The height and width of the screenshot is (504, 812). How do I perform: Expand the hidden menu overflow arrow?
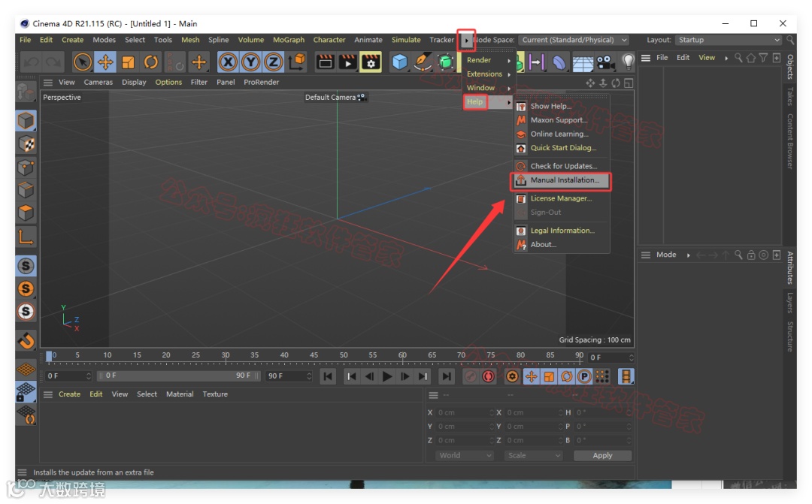coord(467,40)
